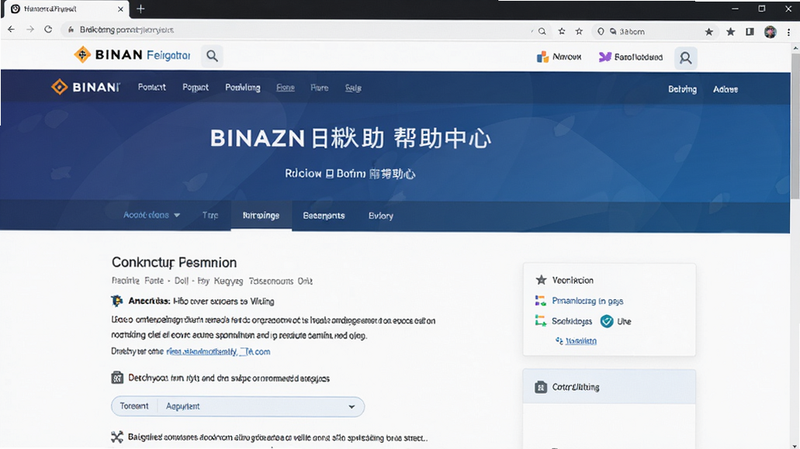
Task: Click the teal checkmark badge beside Uhe
Action: click(607, 321)
